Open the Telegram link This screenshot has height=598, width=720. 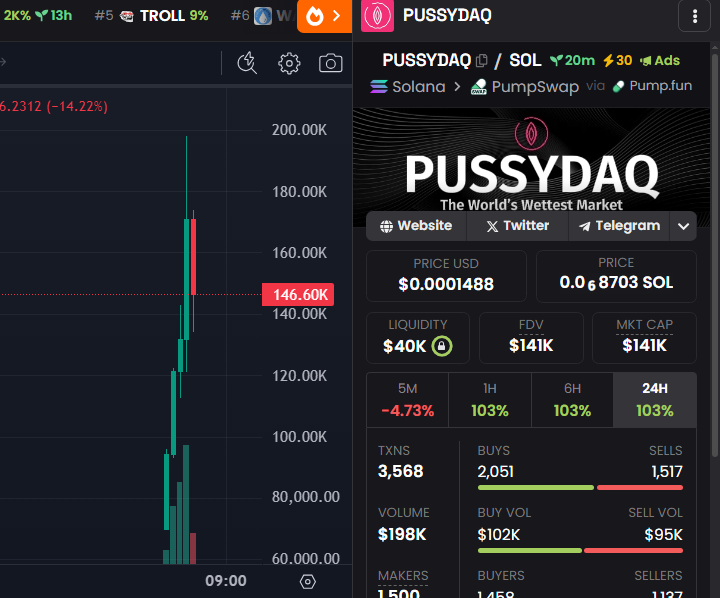[x=619, y=226]
